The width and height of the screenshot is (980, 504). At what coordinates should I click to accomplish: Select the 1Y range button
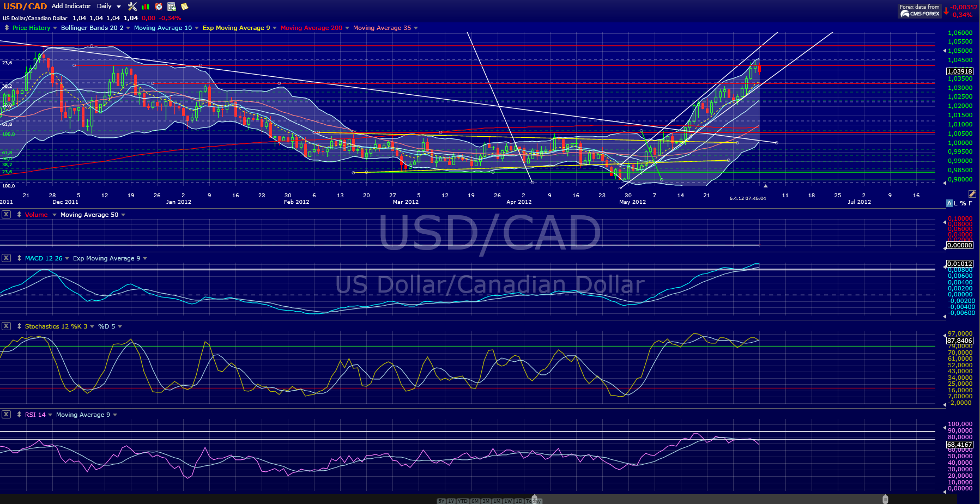(x=451, y=501)
